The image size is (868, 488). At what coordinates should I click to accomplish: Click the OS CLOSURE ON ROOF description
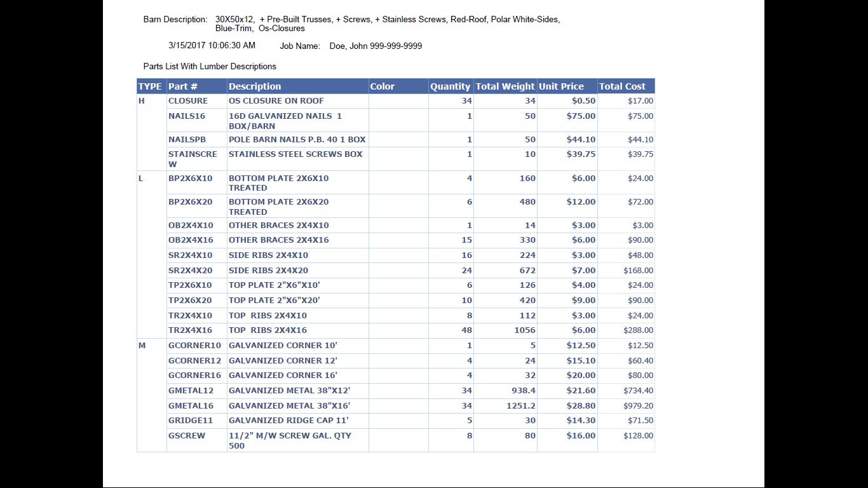(276, 101)
